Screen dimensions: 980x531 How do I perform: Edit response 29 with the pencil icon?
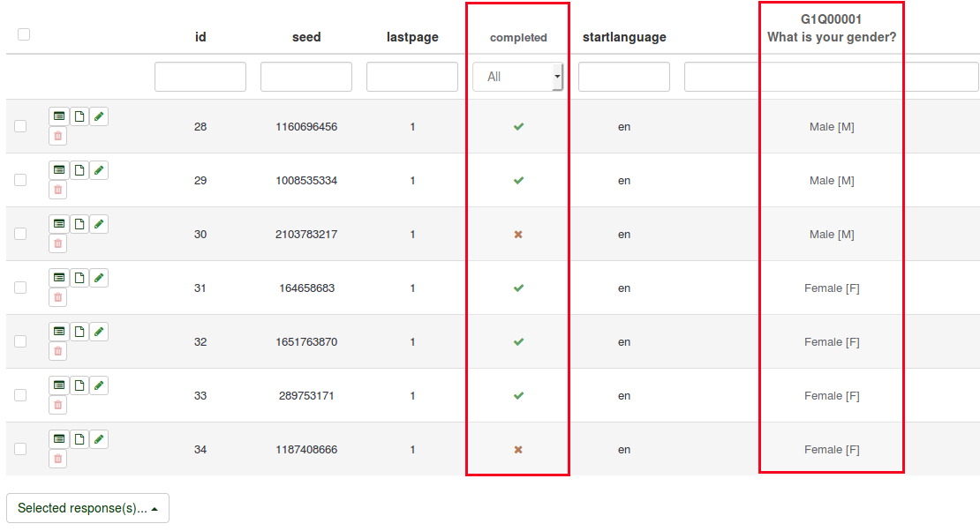coord(99,170)
